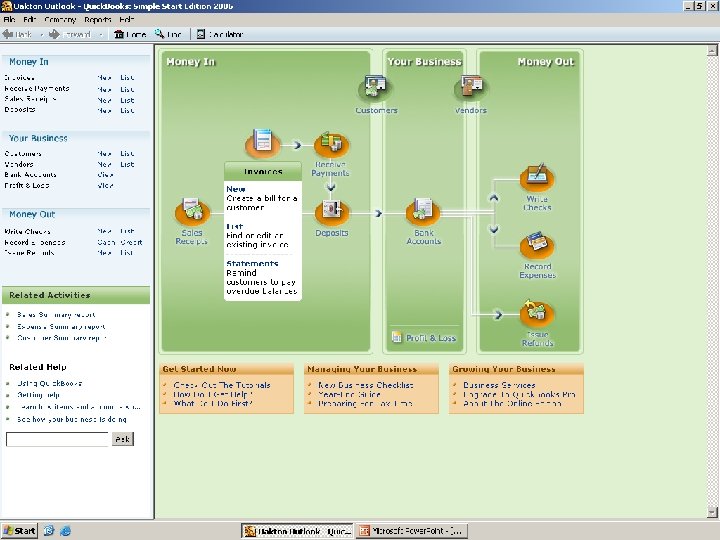Open the Getting help link
The height and width of the screenshot is (540, 720).
click(38, 394)
